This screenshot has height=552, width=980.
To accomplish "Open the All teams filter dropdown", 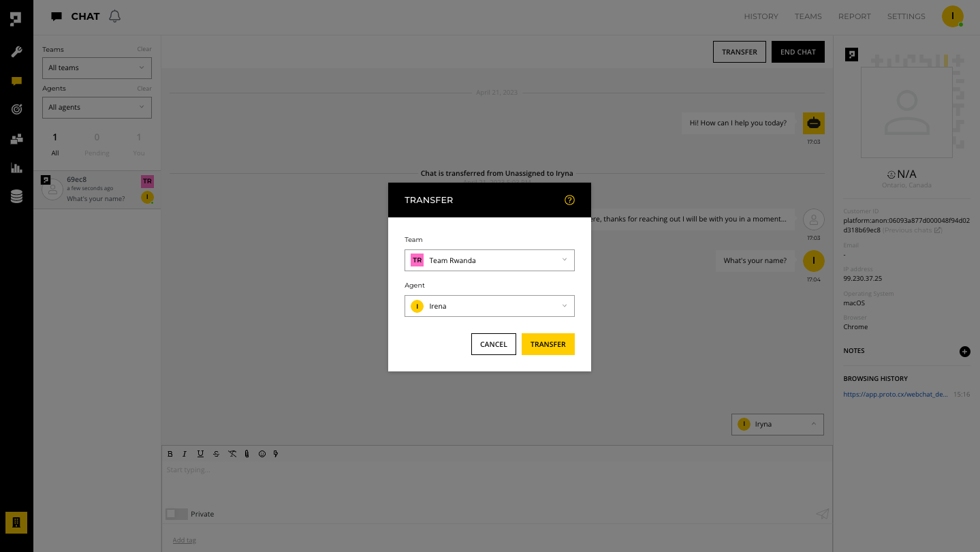I will (x=97, y=68).
